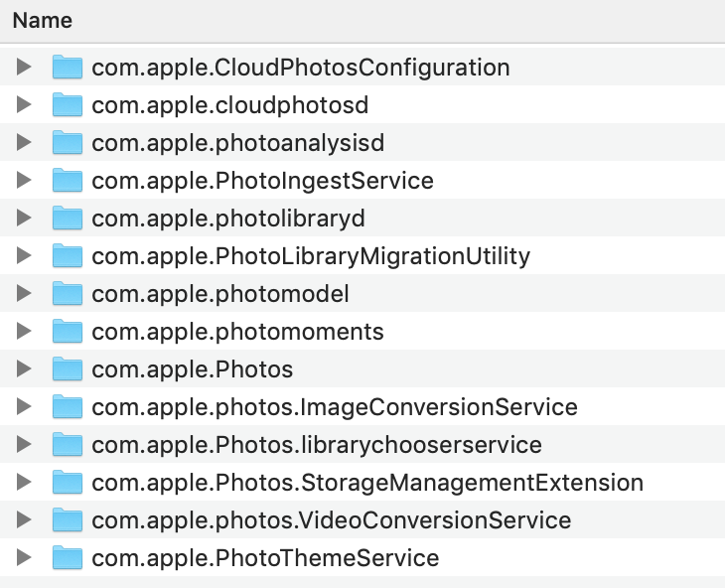Expand com.apple.photos.ImageConversionService disclosure triangle
The image size is (725, 588).
point(24,407)
